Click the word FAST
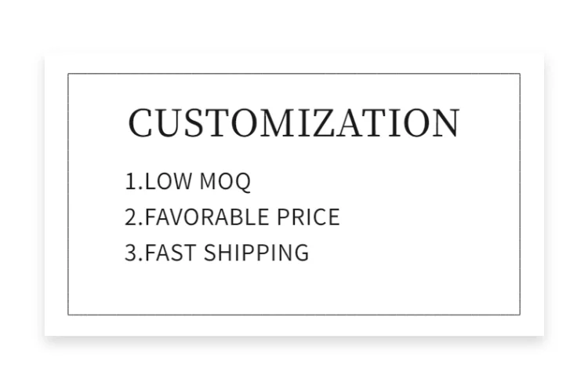 pos(171,253)
